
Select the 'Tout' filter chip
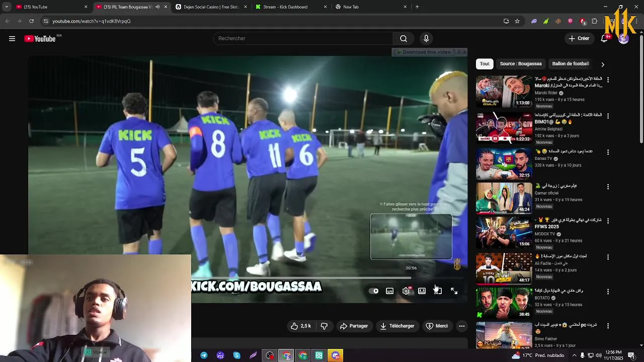click(485, 64)
